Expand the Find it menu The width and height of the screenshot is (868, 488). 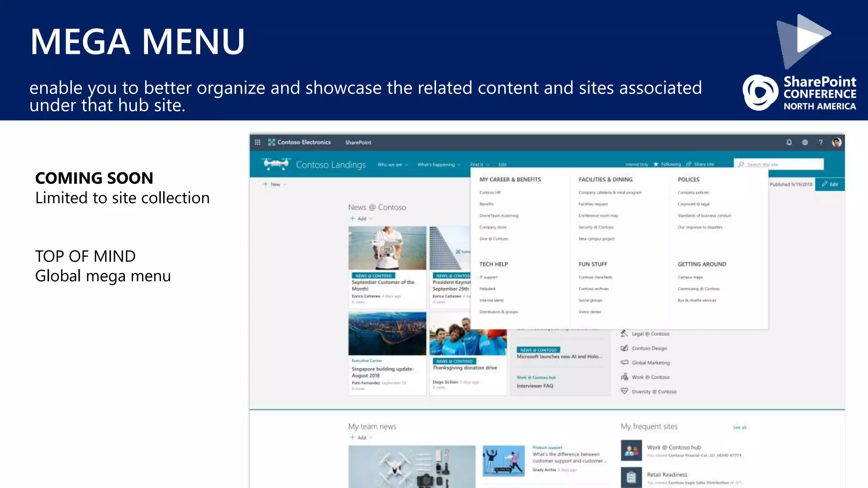(x=480, y=164)
